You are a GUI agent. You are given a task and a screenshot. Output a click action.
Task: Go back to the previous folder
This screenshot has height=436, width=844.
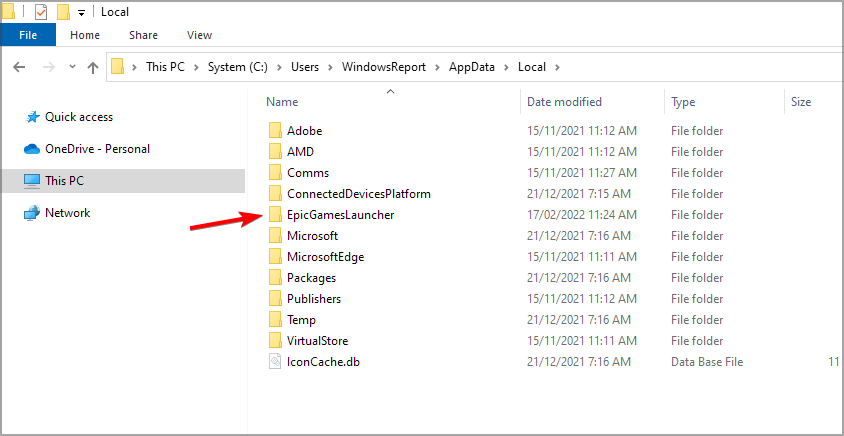pos(19,67)
